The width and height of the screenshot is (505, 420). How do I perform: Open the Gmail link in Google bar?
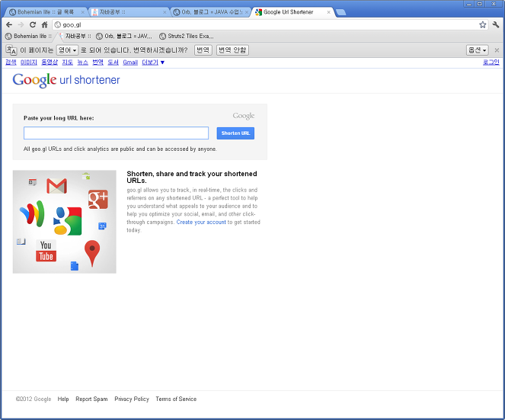pyautogui.click(x=130, y=63)
